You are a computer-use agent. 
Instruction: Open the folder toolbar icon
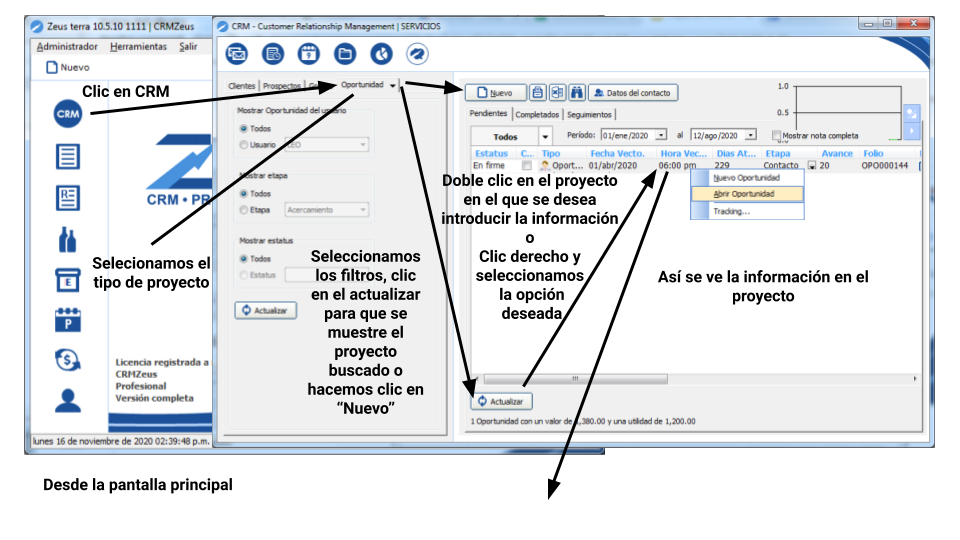345,54
